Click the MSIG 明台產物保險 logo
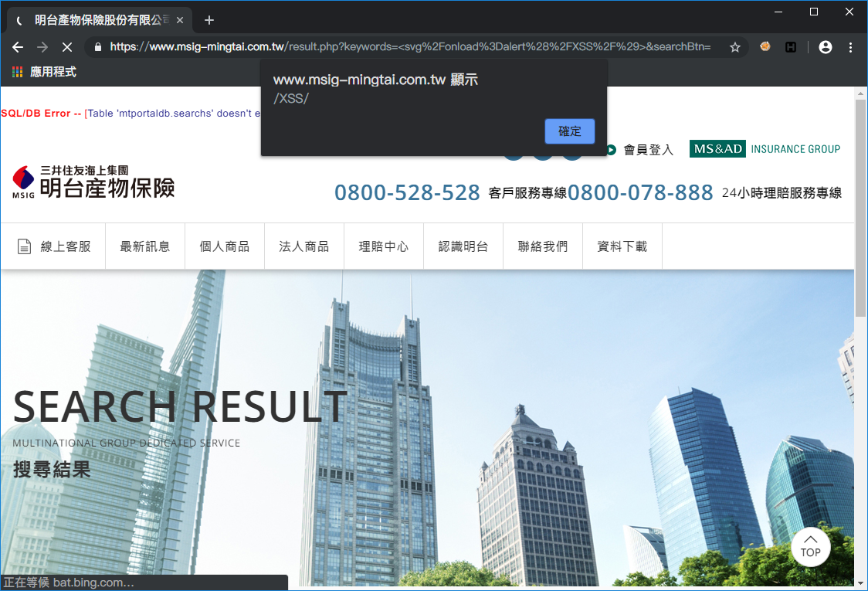Image resolution: width=868 pixels, height=591 pixels. 93,182
